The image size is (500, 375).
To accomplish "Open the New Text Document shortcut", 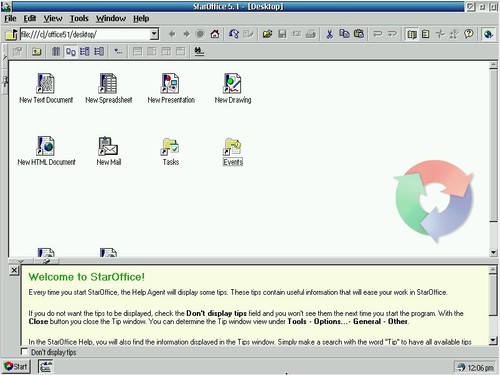I will (x=46, y=88).
